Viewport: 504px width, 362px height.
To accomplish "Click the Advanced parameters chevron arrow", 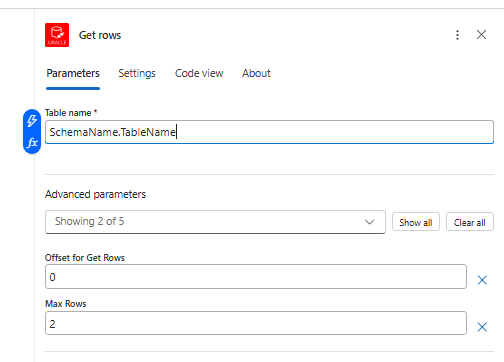I will click(369, 222).
